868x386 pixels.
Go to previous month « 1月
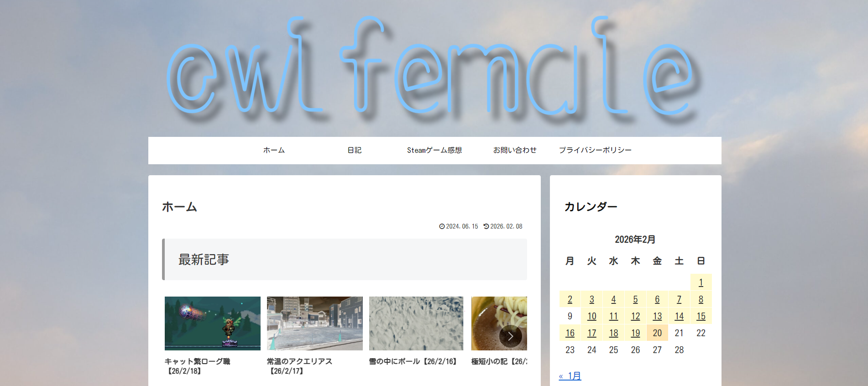[570, 376]
